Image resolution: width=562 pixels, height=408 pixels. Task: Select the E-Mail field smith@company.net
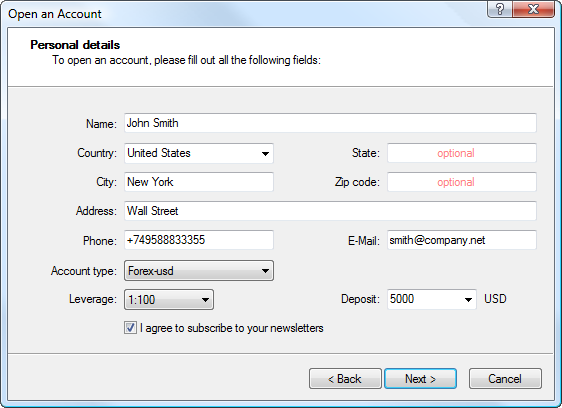pyautogui.click(x=462, y=240)
